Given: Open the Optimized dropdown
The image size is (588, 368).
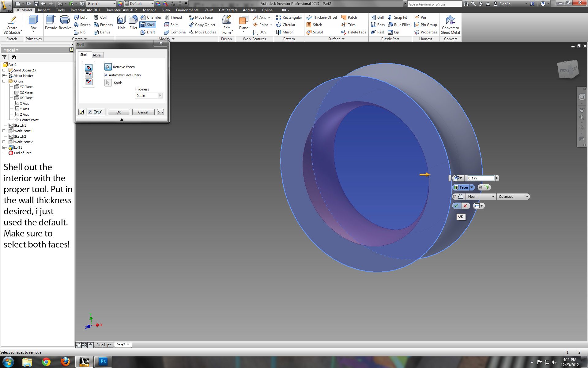Looking at the screenshot, I should click(513, 197).
